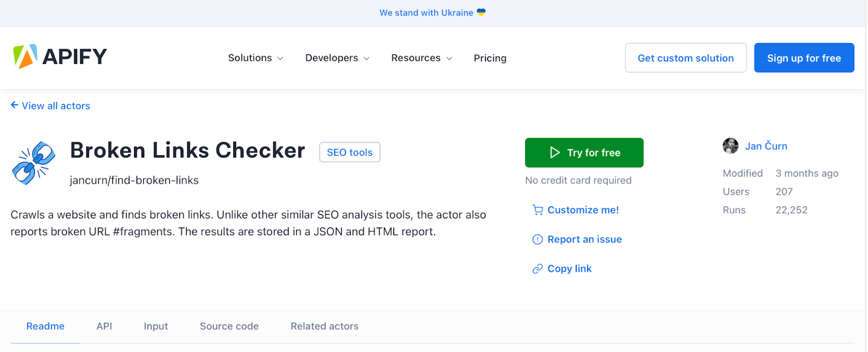
Task: Click the Copy link chain icon
Action: tap(538, 269)
